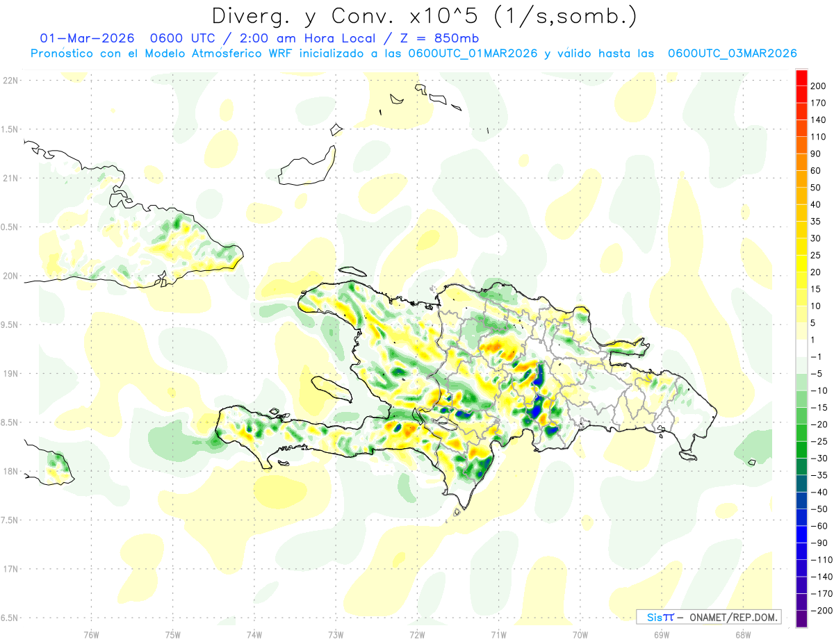Viewport: 834px width, 644px height.
Task: Click the negative legend value "-50"
Action: pos(821,509)
